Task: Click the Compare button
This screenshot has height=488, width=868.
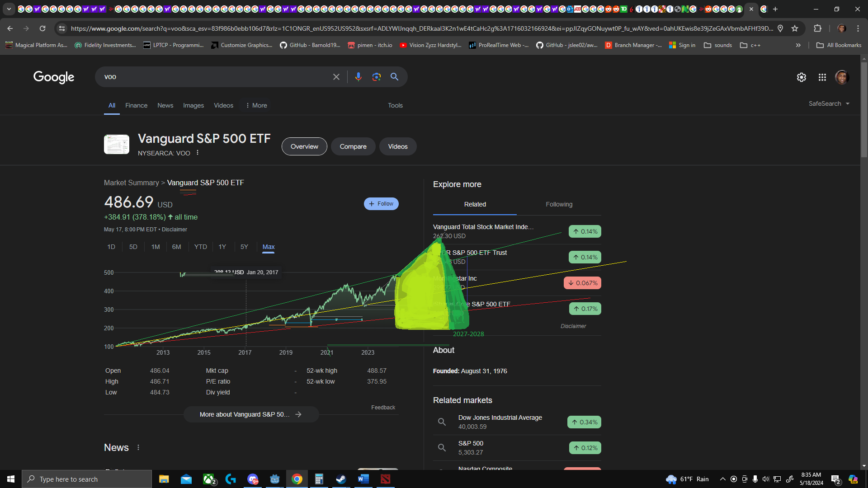Action: click(x=353, y=146)
